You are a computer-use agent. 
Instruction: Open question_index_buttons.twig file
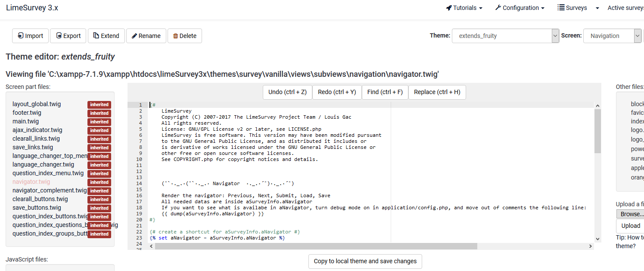(x=50, y=216)
